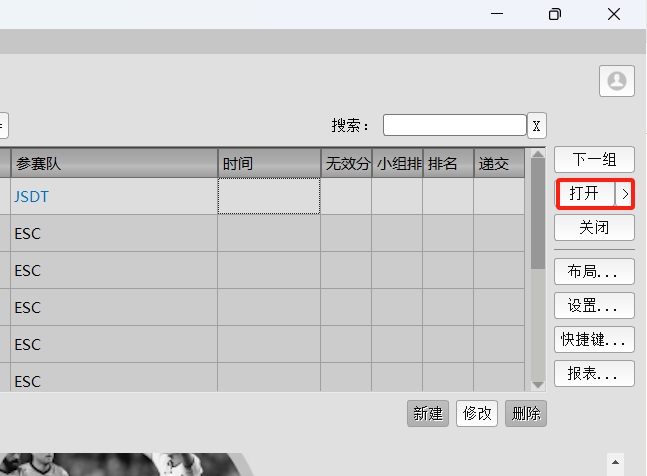Sort by the 参赛队 column header
The width and height of the screenshot is (647, 476).
click(x=114, y=164)
